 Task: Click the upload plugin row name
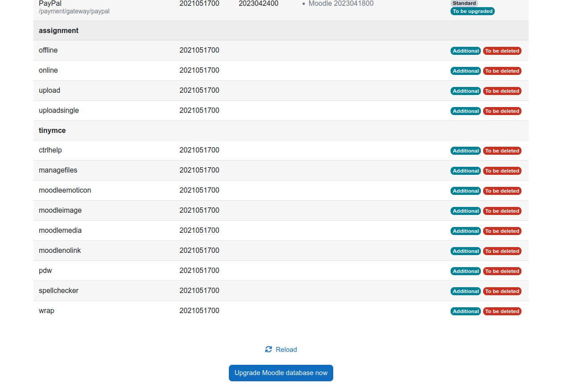point(50,91)
